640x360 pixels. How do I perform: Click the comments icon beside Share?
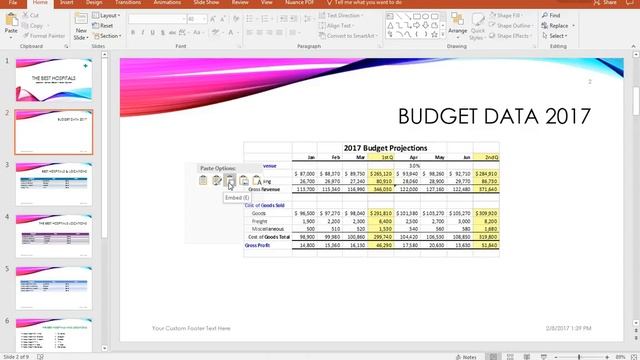630,2
